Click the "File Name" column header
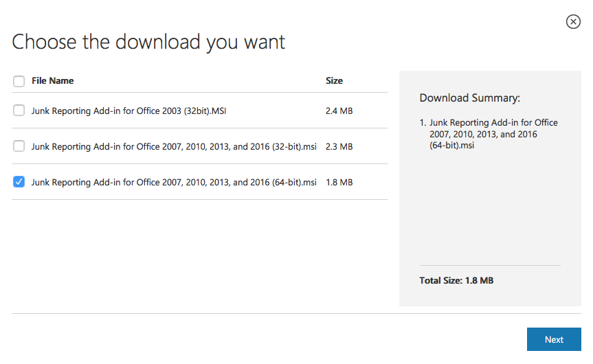This screenshot has height=364, width=593. (53, 80)
